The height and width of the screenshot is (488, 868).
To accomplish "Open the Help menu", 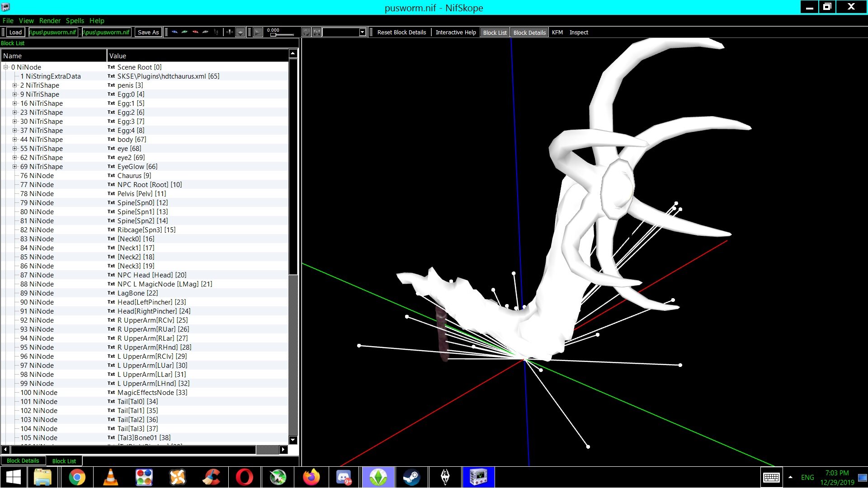I will point(97,21).
